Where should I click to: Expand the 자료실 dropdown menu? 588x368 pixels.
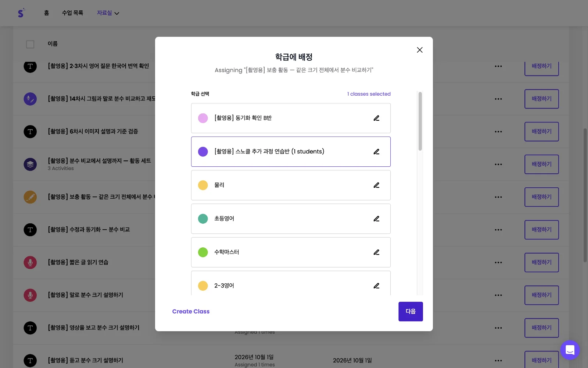click(108, 13)
